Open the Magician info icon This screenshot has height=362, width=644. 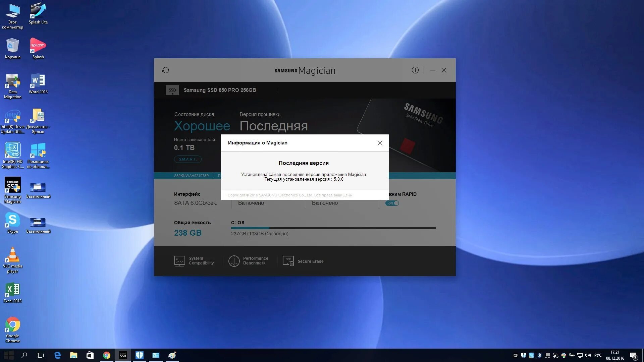415,70
